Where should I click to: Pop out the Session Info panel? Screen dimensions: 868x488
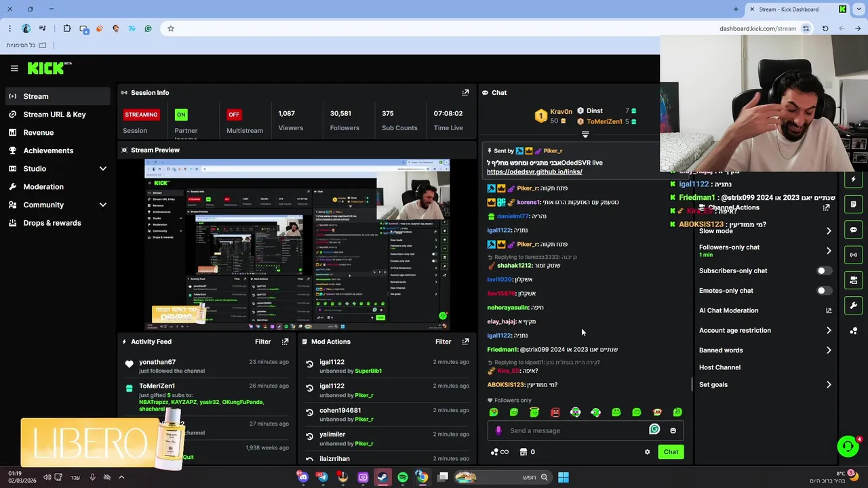point(465,93)
